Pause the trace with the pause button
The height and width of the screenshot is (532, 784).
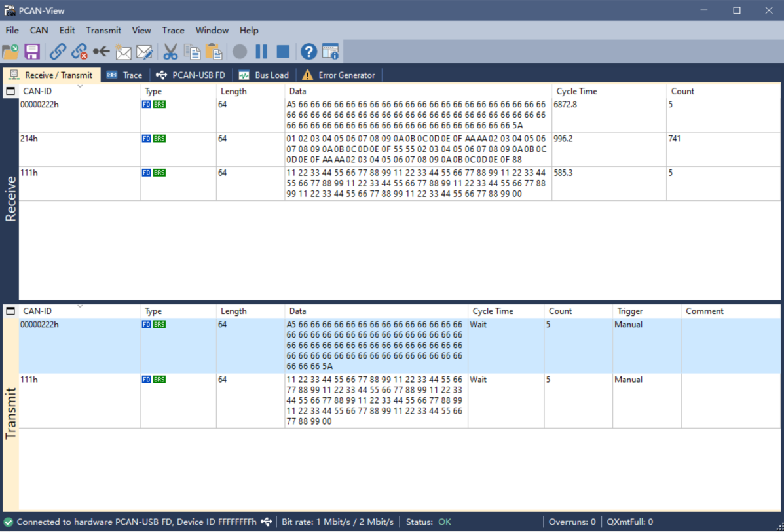(x=261, y=52)
